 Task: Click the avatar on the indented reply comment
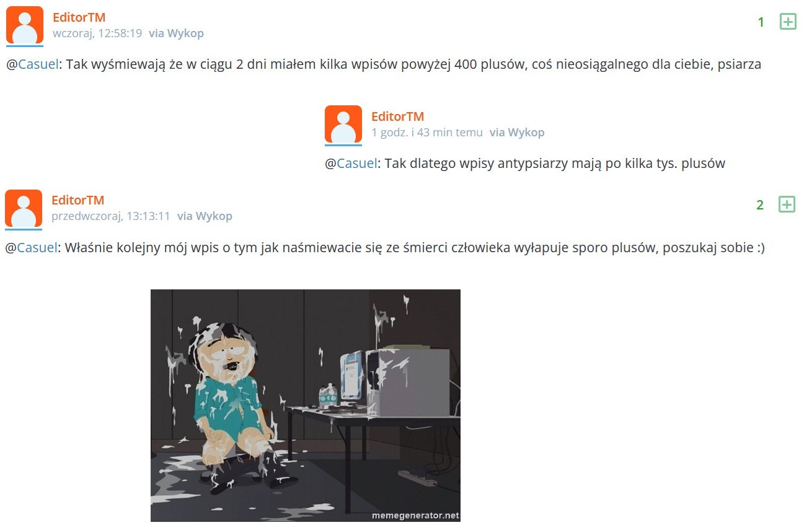pos(343,125)
